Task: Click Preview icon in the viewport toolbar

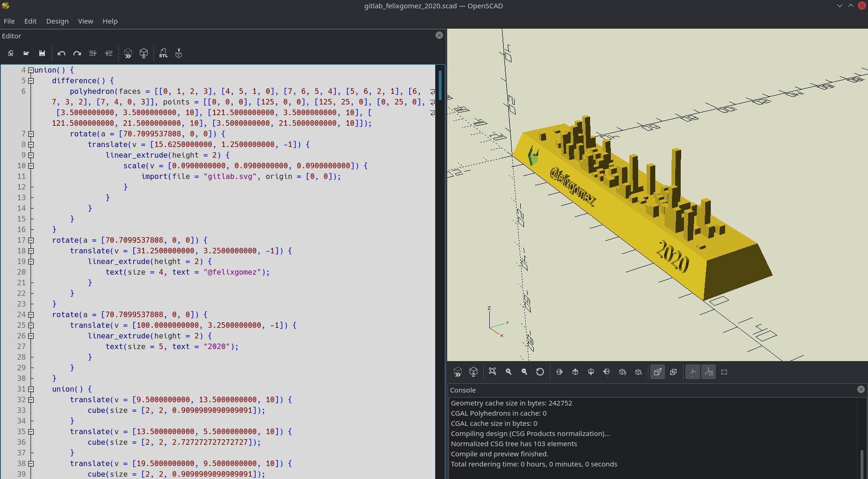Action: [458, 372]
